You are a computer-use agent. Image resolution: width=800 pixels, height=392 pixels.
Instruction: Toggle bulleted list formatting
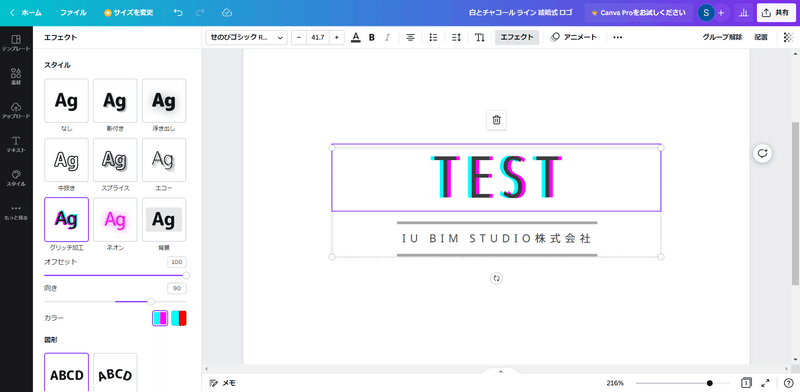433,37
